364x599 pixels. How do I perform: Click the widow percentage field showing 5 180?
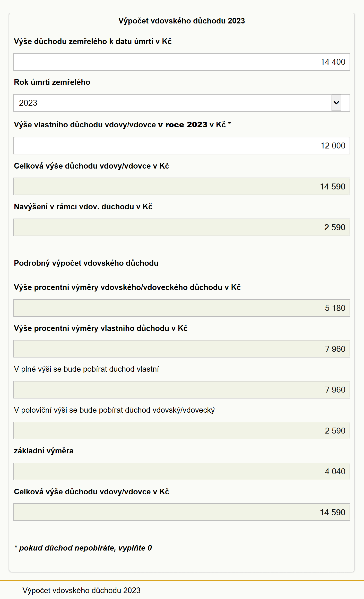click(x=182, y=308)
